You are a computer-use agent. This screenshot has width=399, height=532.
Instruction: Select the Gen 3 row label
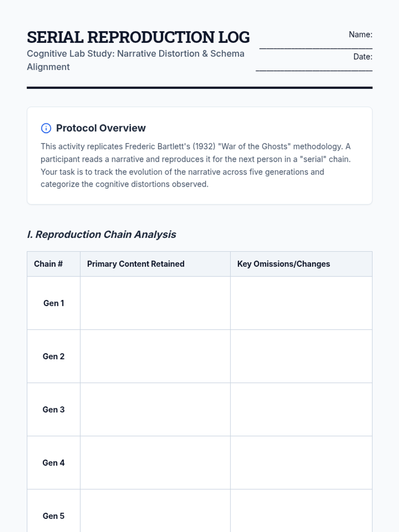54,410
